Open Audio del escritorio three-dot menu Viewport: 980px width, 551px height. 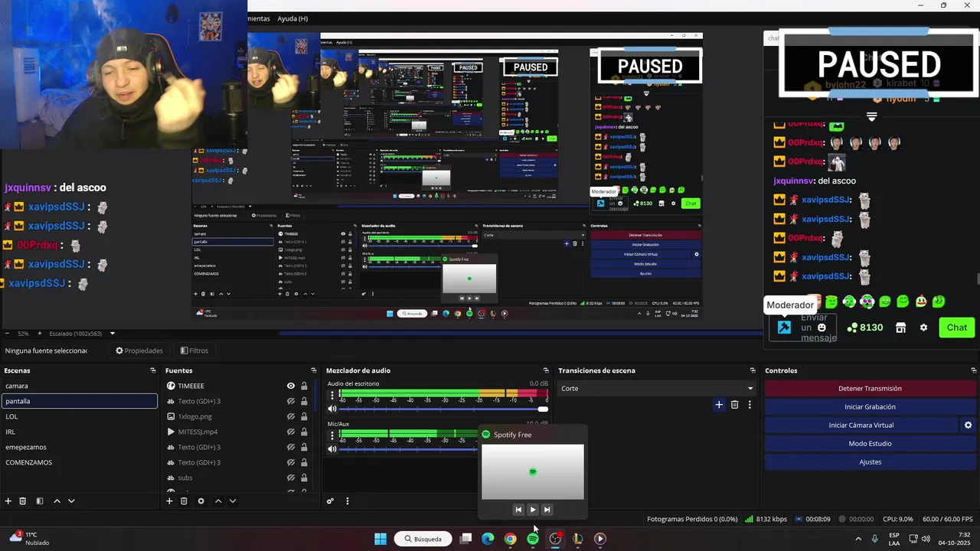pyautogui.click(x=332, y=396)
